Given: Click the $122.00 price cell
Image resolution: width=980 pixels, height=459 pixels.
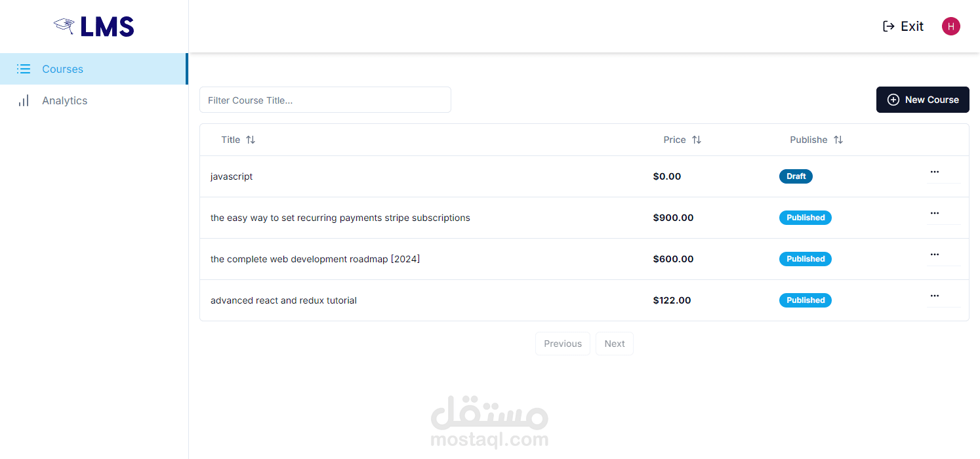Looking at the screenshot, I should coord(672,300).
